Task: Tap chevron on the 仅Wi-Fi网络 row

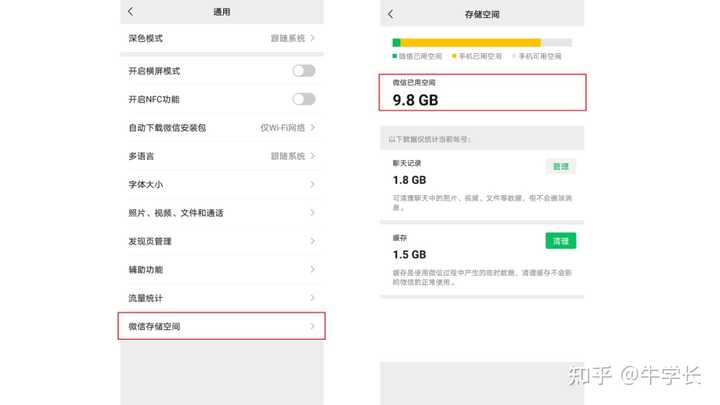Action: [x=313, y=128]
